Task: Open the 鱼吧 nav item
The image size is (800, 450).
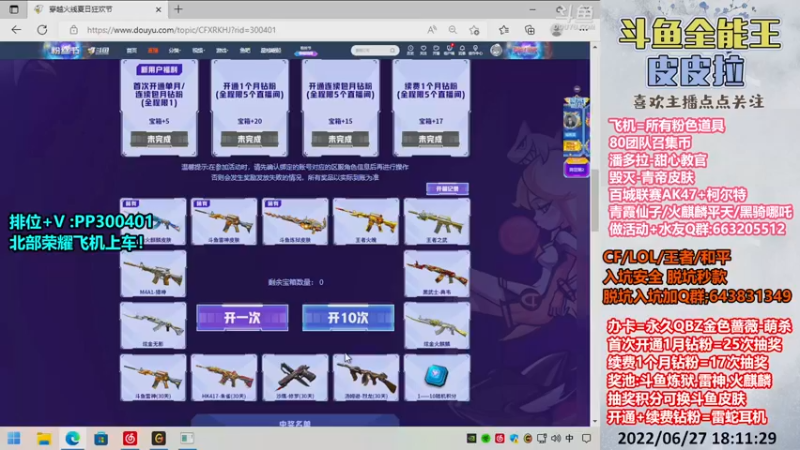Action: (245, 51)
